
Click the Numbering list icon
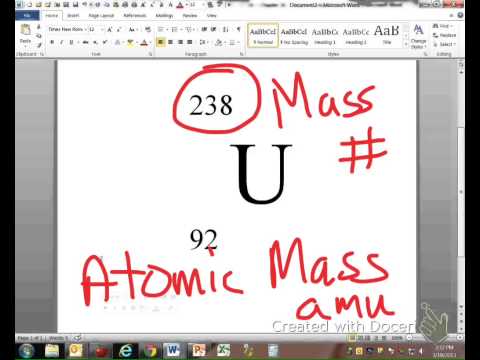tap(174, 30)
